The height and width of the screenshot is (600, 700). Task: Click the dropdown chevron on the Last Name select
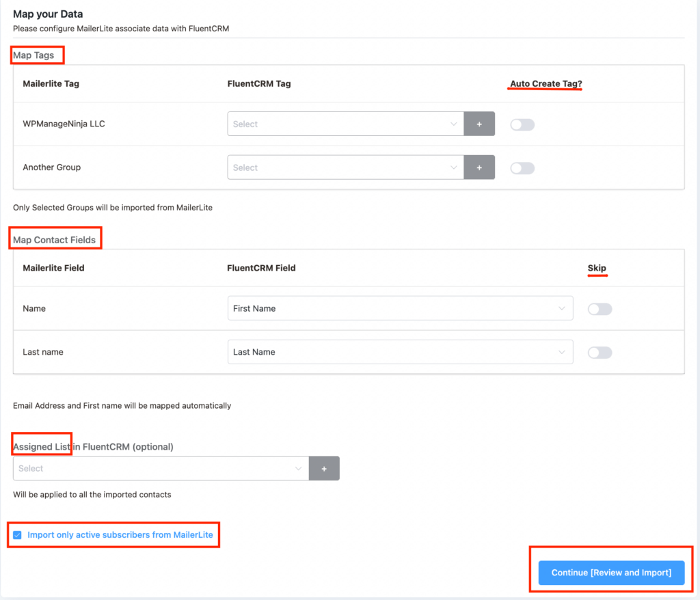(x=563, y=352)
